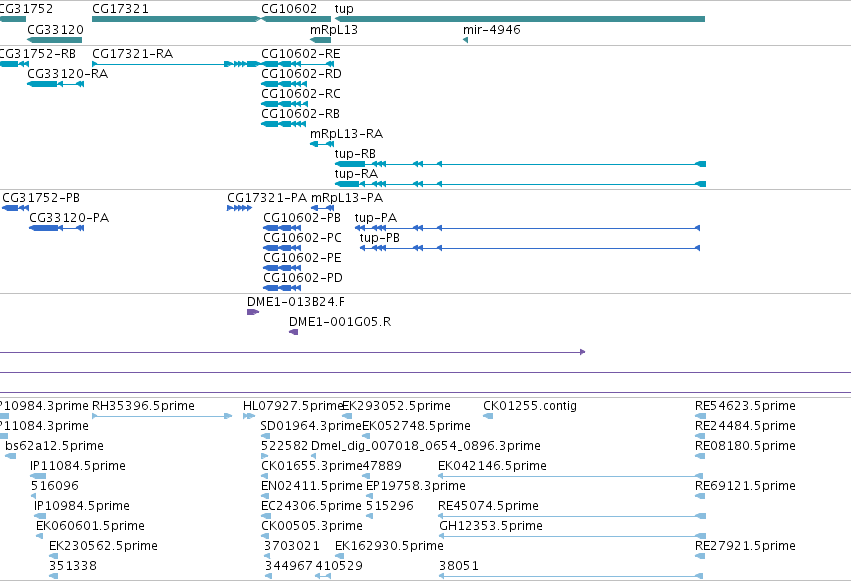The image size is (851, 581).
Task: Click the DME1-013B24.F feature
Action: (x=253, y=312)
